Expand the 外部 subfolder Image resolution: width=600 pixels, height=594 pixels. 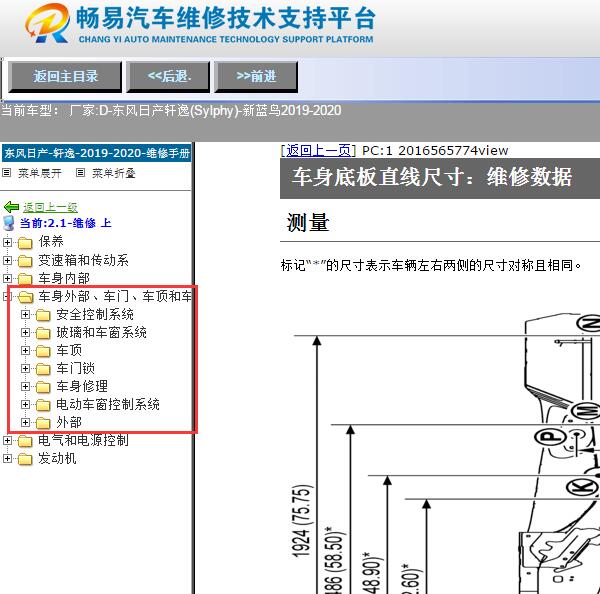pyautogui.click(x=25, y=422)
